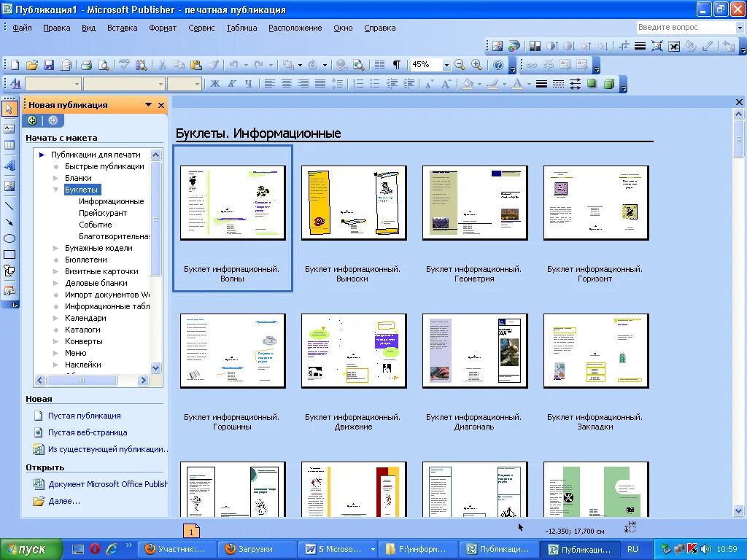747x560 pixels.
Task: Open Print Preview icon
Action: (104, 65)
